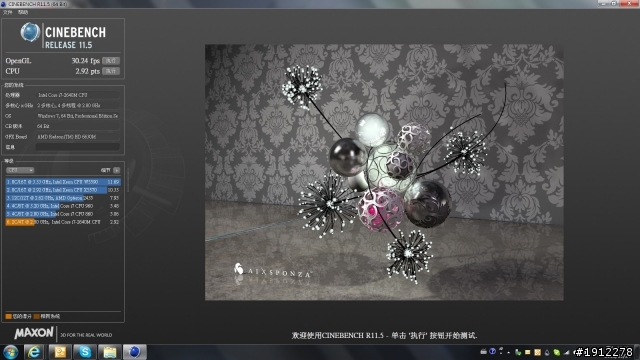Click the keyboard tray icon
Image resolution: width=640 pixels, height=360 pixels.
(x=484, y=351)
